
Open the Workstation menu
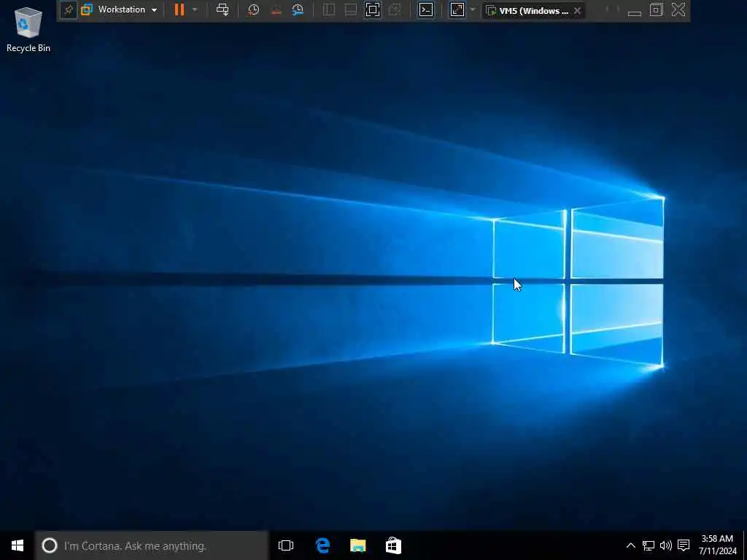pyautogui.click(x=119, y=9)
